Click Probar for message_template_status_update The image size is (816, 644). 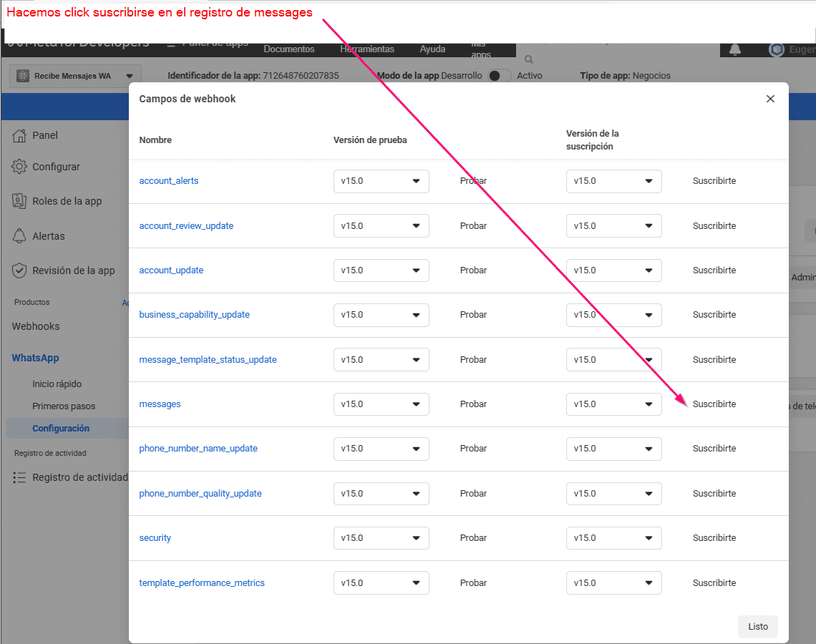pos(473,360)
